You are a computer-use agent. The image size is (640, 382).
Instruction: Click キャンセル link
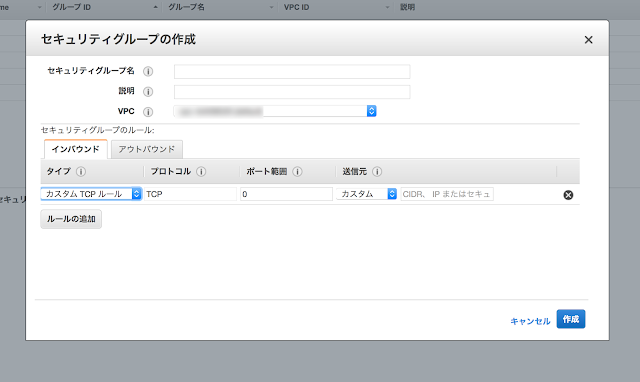[x=530, y=321]
